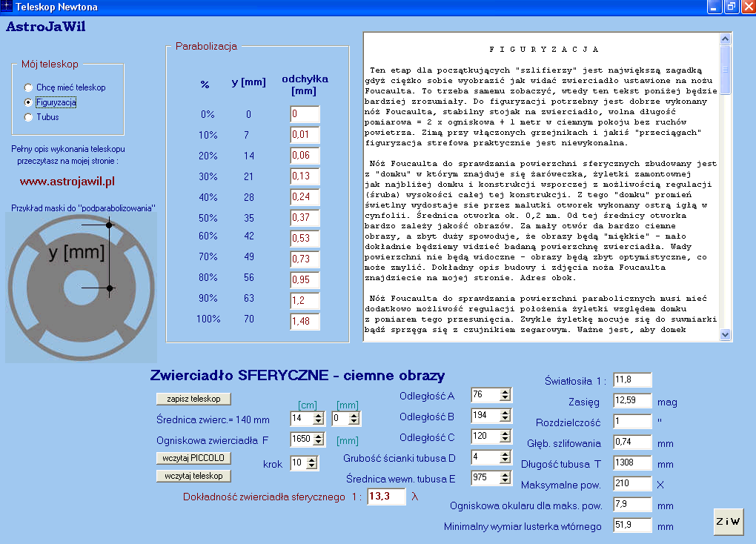This screenshot has height=544, width=756.
Task: Click the 'zapisz teleskop' button
Action: pyautogui.click(x=193, y=399)
